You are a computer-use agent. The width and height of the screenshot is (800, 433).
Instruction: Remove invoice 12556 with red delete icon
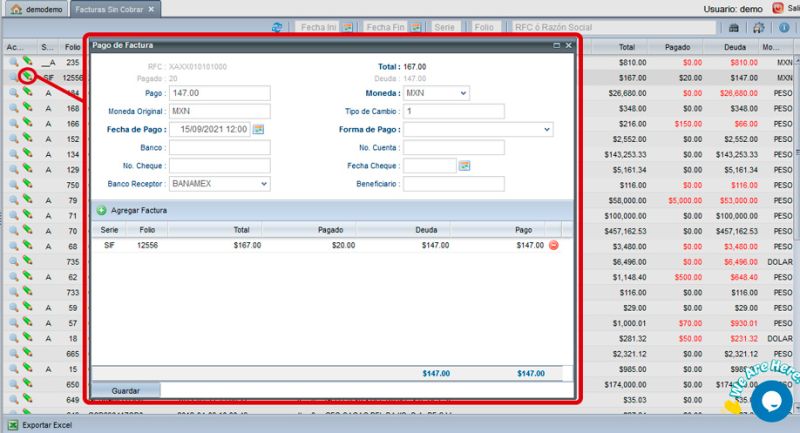tap(554, 244)
